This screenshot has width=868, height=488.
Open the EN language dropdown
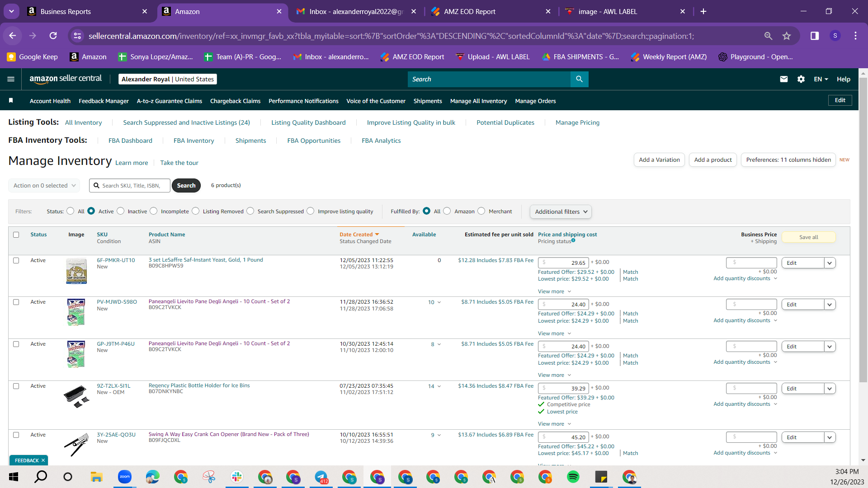click(x=821, y=79)
